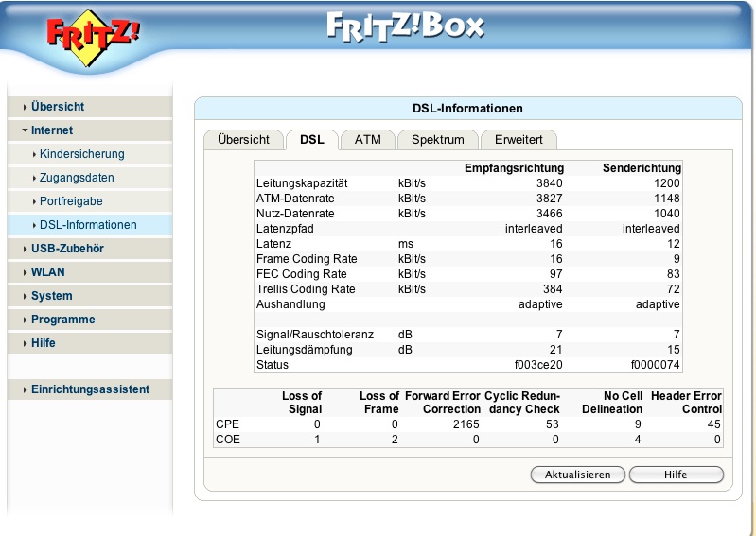Click the Aktualisieren button
756x536 pixels.
coord(577,475)
